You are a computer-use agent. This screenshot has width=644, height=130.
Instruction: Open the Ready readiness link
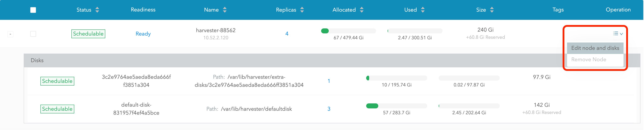click(143, 34)
